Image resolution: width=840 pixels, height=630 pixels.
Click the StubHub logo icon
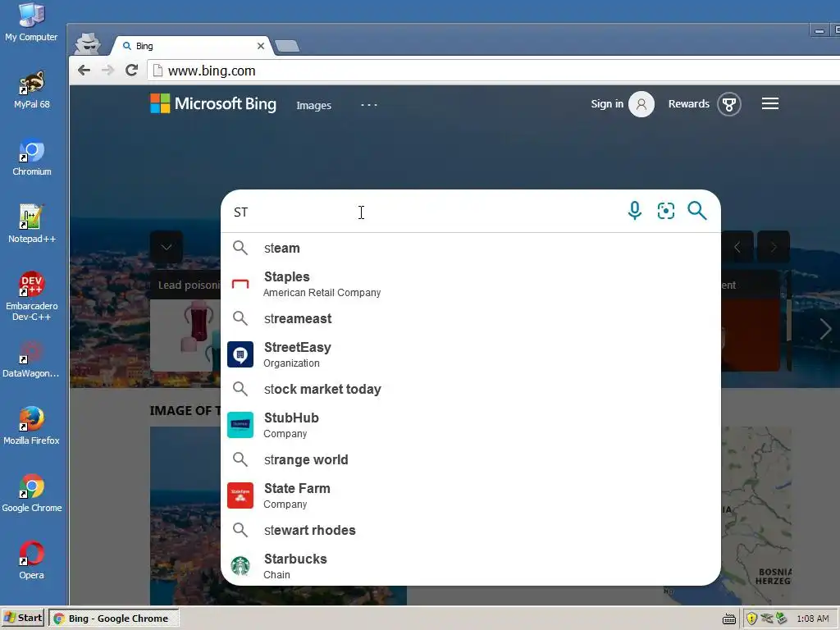click(x=240, y=425)
